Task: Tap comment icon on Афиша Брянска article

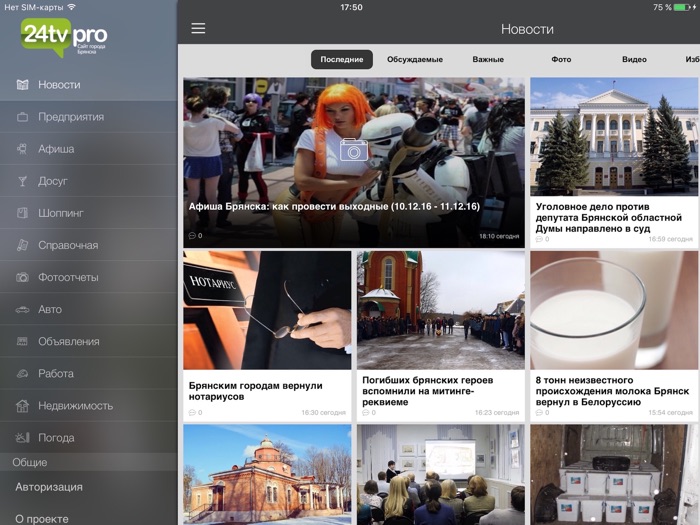Action: point(192,236)
